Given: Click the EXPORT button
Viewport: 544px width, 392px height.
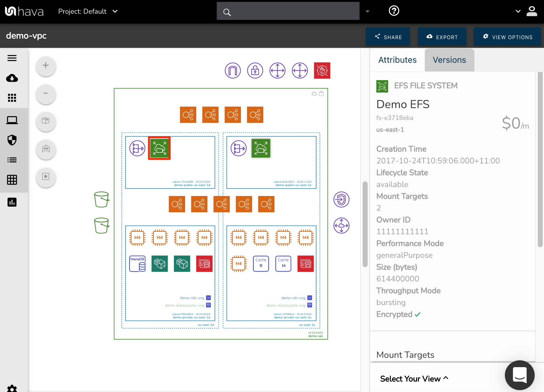Looking at the screenshot, I should (x=442, y=36).
